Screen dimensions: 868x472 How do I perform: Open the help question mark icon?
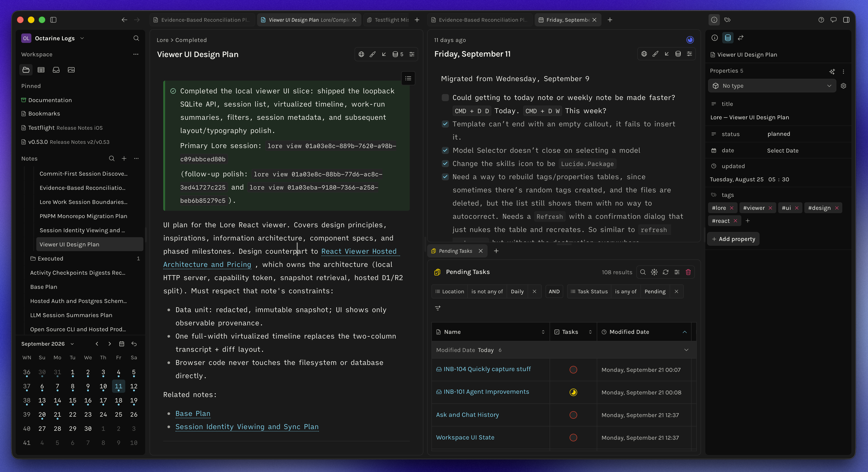821,20
